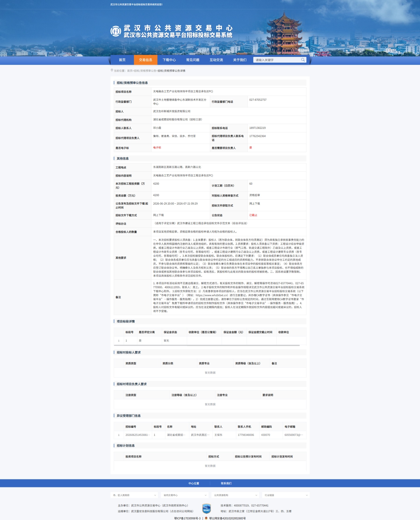
Task: Open the 行业链接 dropdown
Action: (x=286, y=495)
